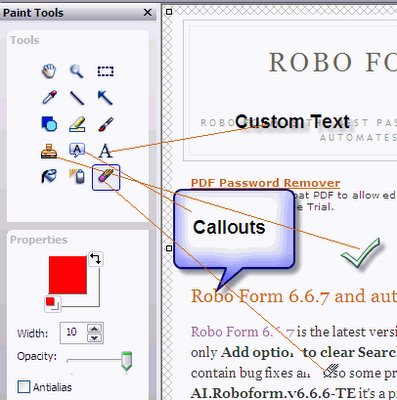Select the Text tool
Image resolution: width=397 pixels, height=400 pixels.
click(105, 151)
